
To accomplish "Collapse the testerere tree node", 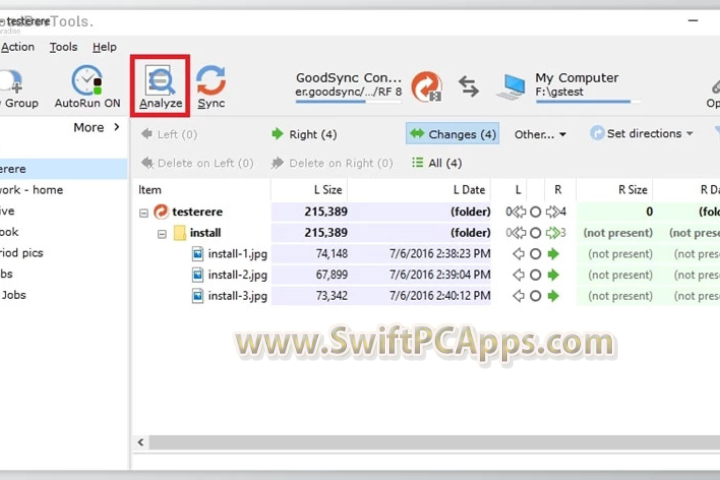I will [x=144, y=213].
